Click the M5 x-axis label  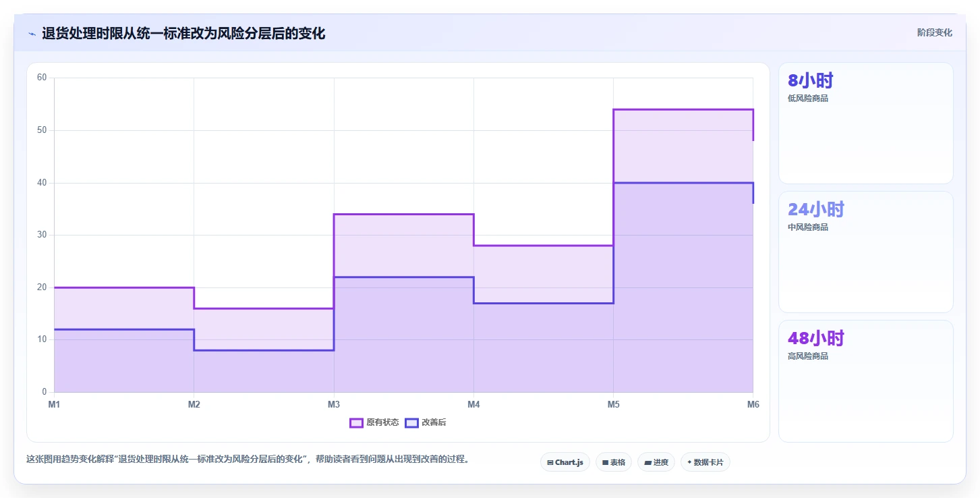(x=613, y=404)
